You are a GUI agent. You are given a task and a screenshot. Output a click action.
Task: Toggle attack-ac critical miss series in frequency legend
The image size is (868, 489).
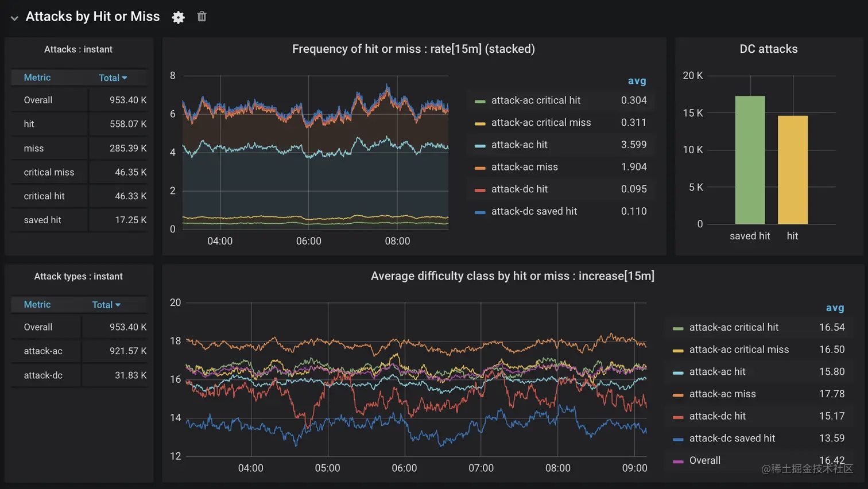tap(541, 123)
